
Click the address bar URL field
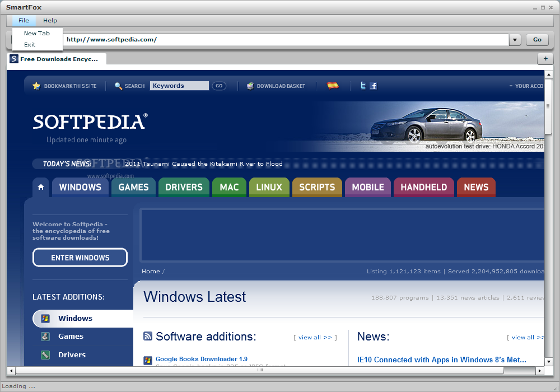pyautogui.click(x=286, y=40)
